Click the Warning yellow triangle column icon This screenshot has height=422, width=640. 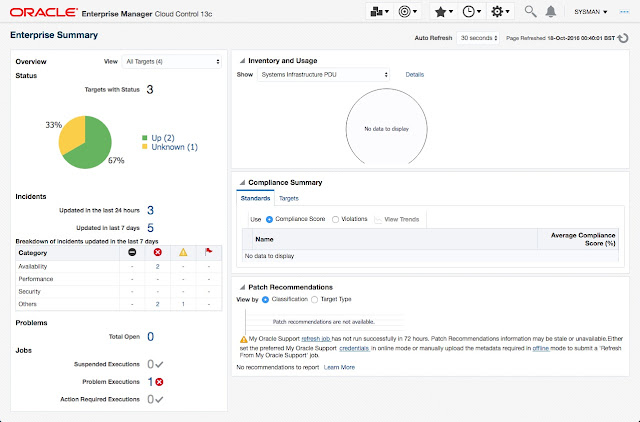coord(183,252)
